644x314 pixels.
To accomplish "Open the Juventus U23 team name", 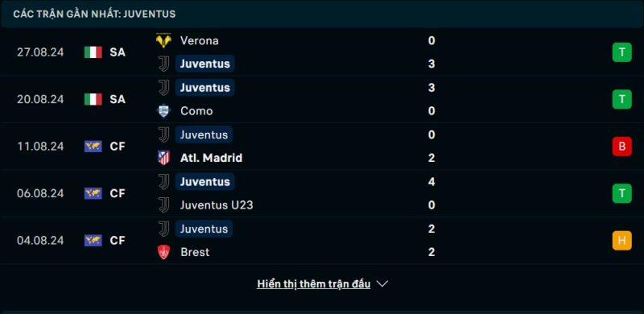I will pyautogui.click(x=217, y=205).
